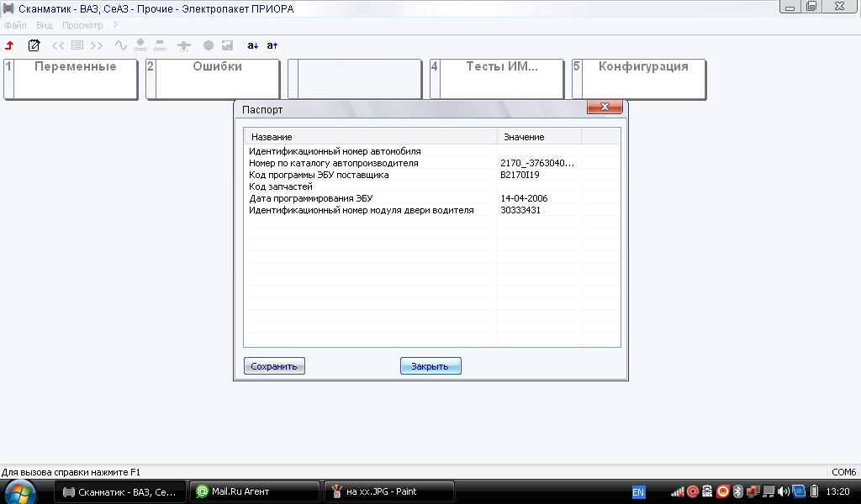
Task: Select the faded third Паспорт tab
Action: click(355, 80)
